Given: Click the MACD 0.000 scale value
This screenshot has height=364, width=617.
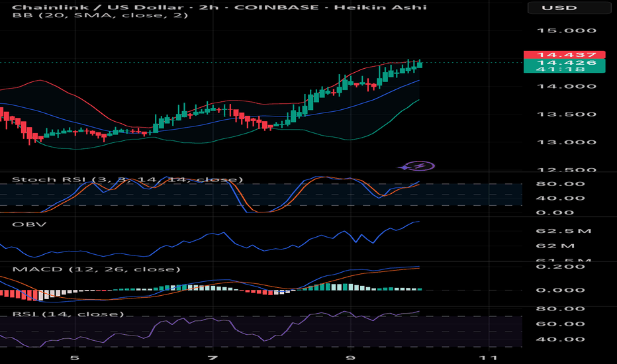Looking at the screenshot, I should point(561,291).
